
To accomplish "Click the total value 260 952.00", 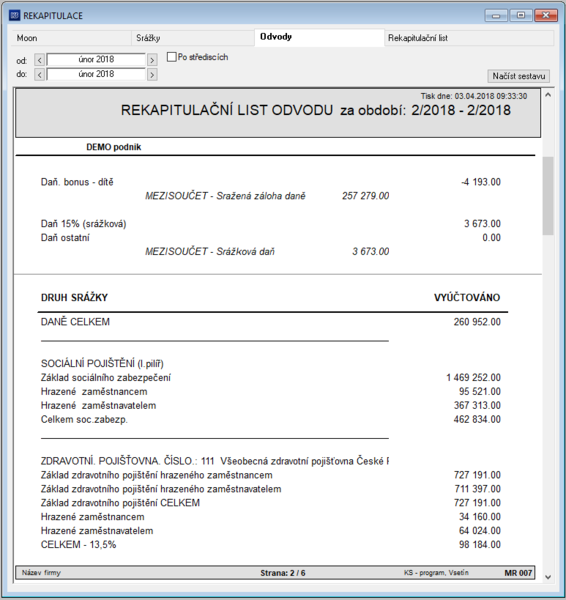I will pyautogui.click(x=477, y=322).
